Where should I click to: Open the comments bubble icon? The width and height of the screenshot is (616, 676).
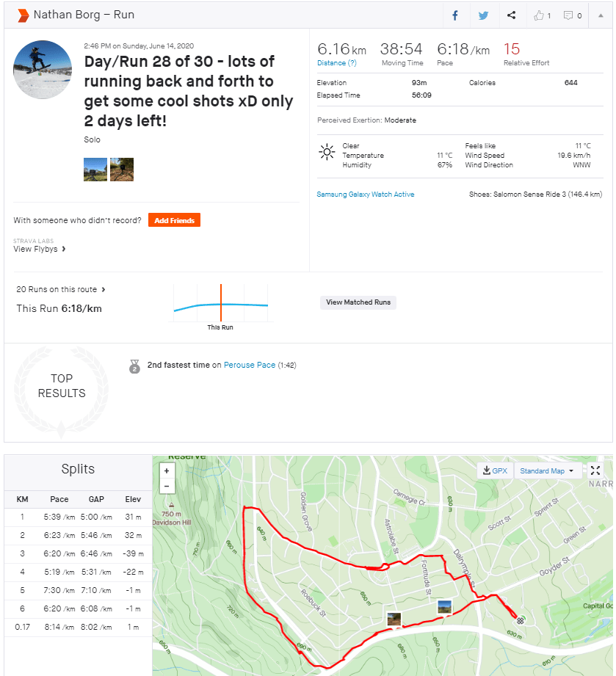coord(572,15)
